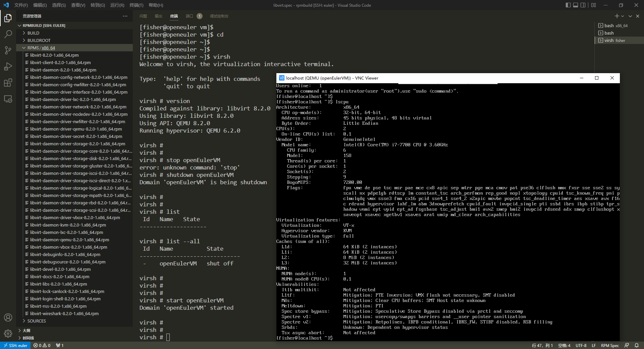Open the 帮助(H) menu

(156, 5)
